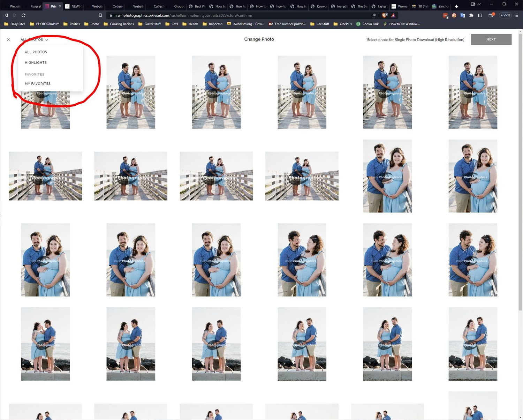The image size is (523, 420).
Task: Open the Brave Shields lion icon
Action: pos(385,15)
